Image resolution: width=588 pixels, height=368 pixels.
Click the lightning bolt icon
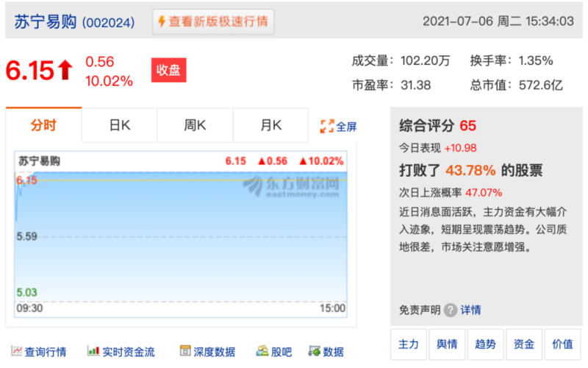point(162,21)
